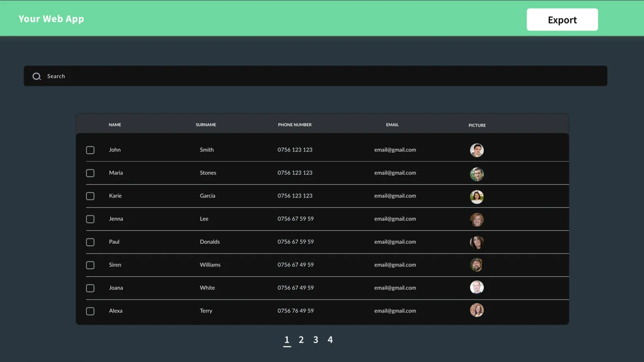Go to page 1
Screen dimensions: 644x362
click(287, 340)
